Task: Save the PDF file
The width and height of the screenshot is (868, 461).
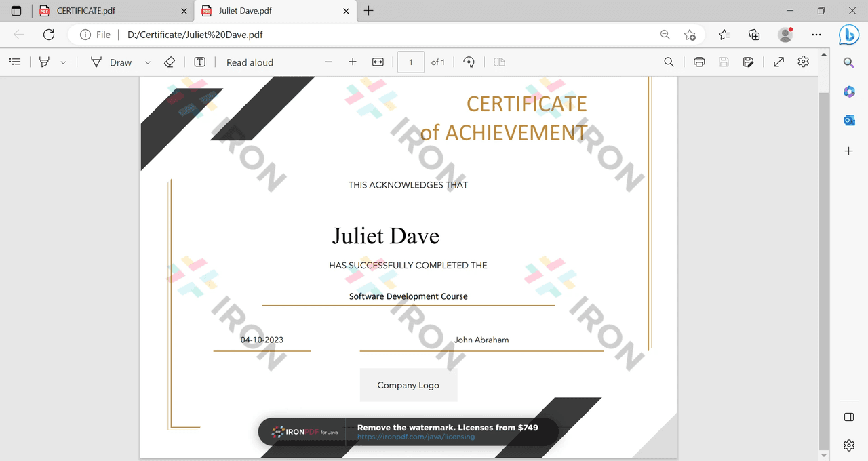Action: tap(724, 62)
